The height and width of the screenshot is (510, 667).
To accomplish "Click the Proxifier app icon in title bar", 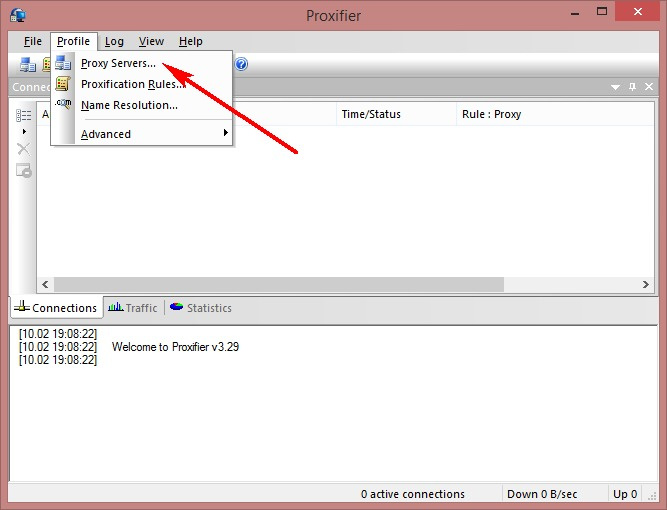I will (x=16, y=15).
